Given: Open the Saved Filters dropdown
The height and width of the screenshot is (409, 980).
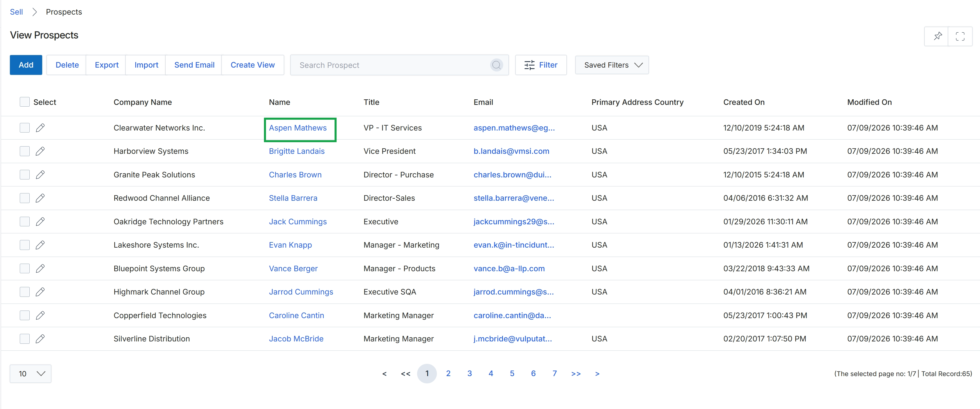Looking at the screenshot, I should (x=612, y=65).
